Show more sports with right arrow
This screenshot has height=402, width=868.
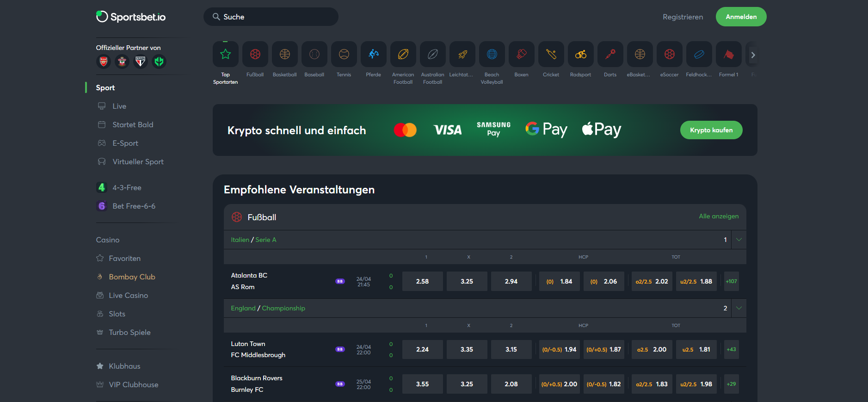click(753, 55)
